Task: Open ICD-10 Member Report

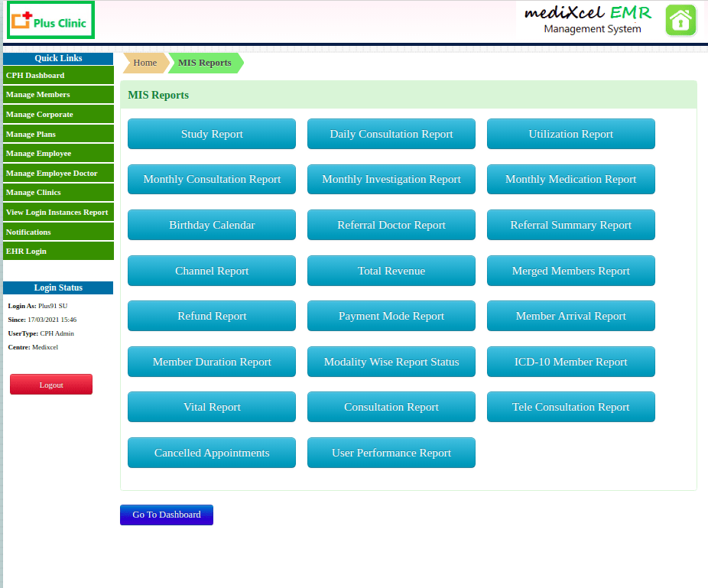Action: point(570,362)
